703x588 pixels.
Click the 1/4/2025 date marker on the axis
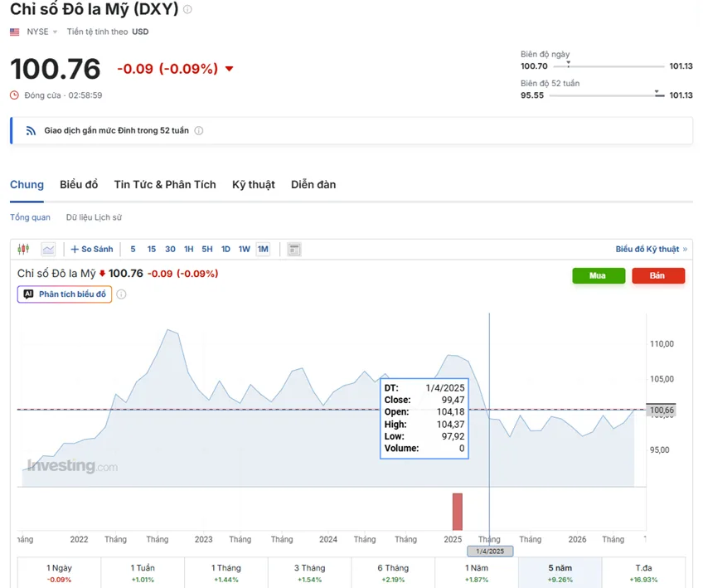[490, 552]
